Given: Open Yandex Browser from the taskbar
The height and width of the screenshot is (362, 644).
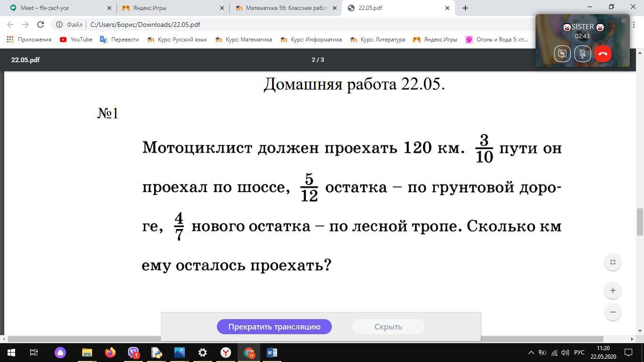Looking at the screenshot, I should [x=226, y=353].
